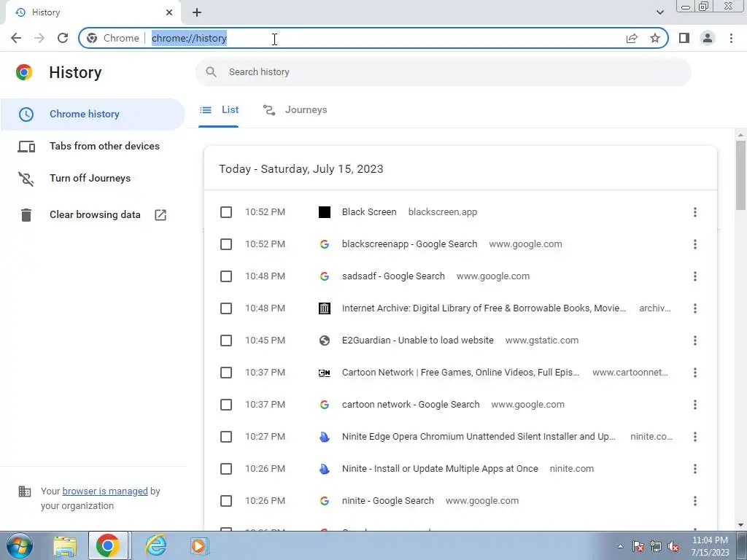Open actions menu for ninite Google Search entry
The image size is (747, 560).
click(x=695, y=501)
